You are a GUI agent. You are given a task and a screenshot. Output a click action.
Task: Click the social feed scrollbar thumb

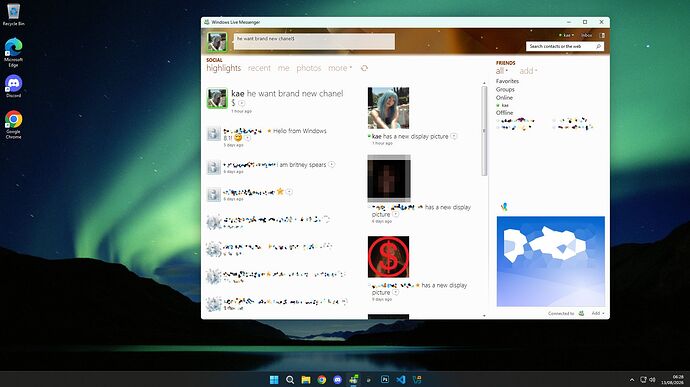[484, 131]
